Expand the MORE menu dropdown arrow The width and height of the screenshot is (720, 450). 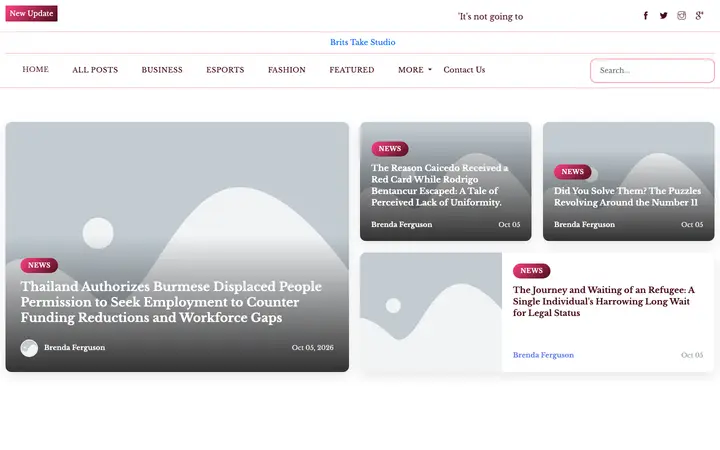tap(430, 70)
